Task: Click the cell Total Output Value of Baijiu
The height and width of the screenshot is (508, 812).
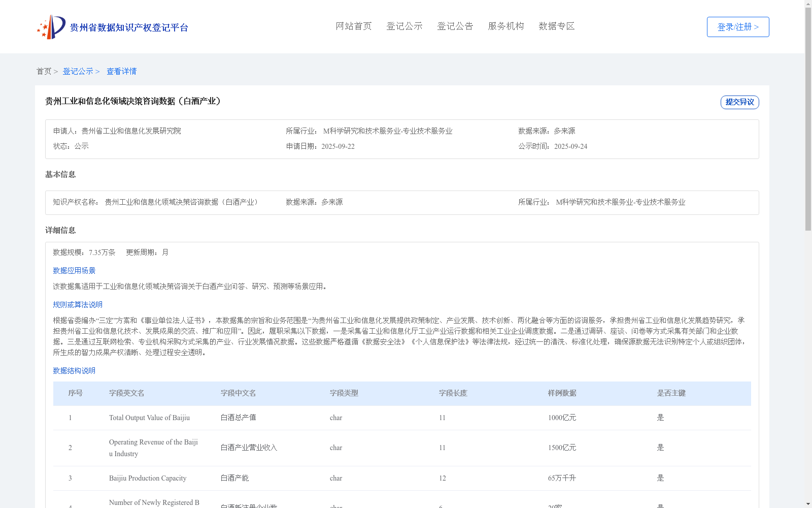Action: (x=149, y=418)
